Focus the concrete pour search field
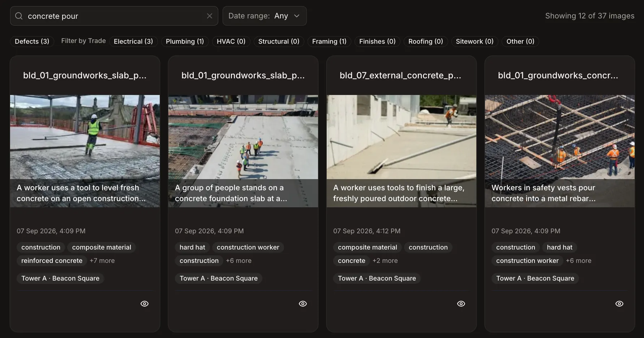644x338 pixels. coord(114,16)
